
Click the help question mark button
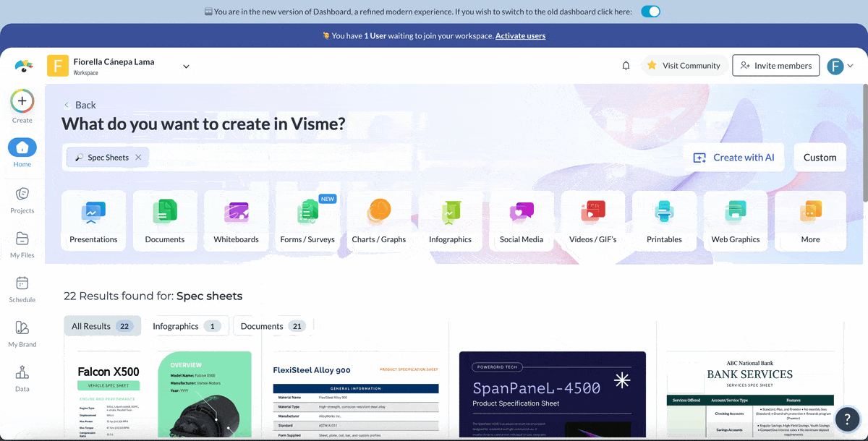(847, 419)
